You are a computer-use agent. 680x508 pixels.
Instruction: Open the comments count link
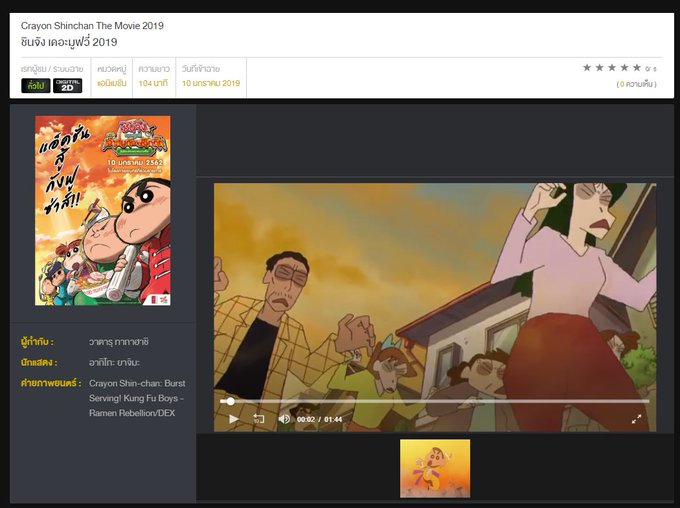(x=637, y=84)
